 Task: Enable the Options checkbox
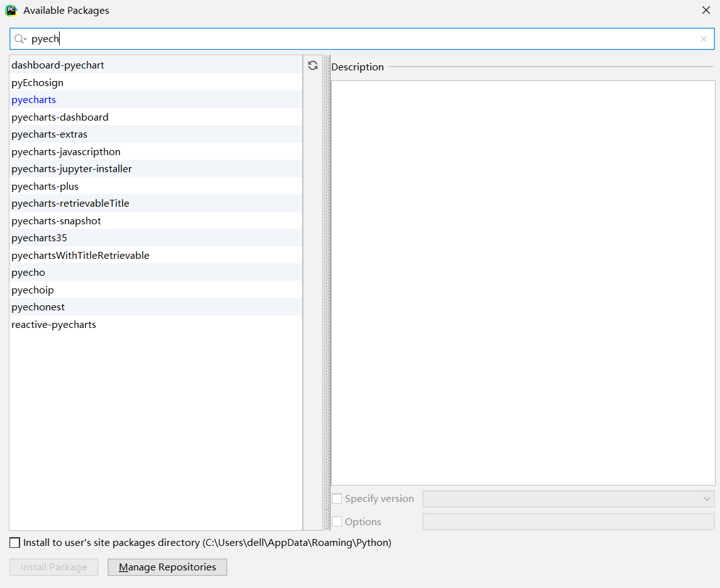pos(337,521)
